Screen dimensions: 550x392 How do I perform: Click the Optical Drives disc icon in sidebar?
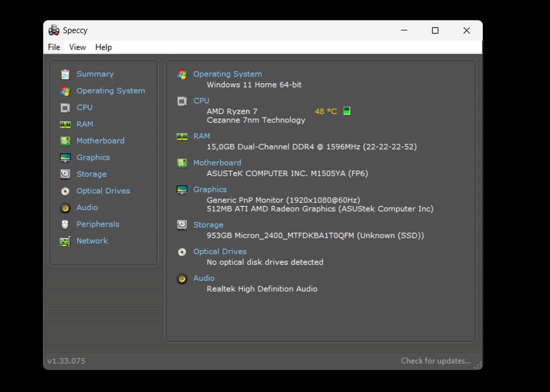click(65, 191)
